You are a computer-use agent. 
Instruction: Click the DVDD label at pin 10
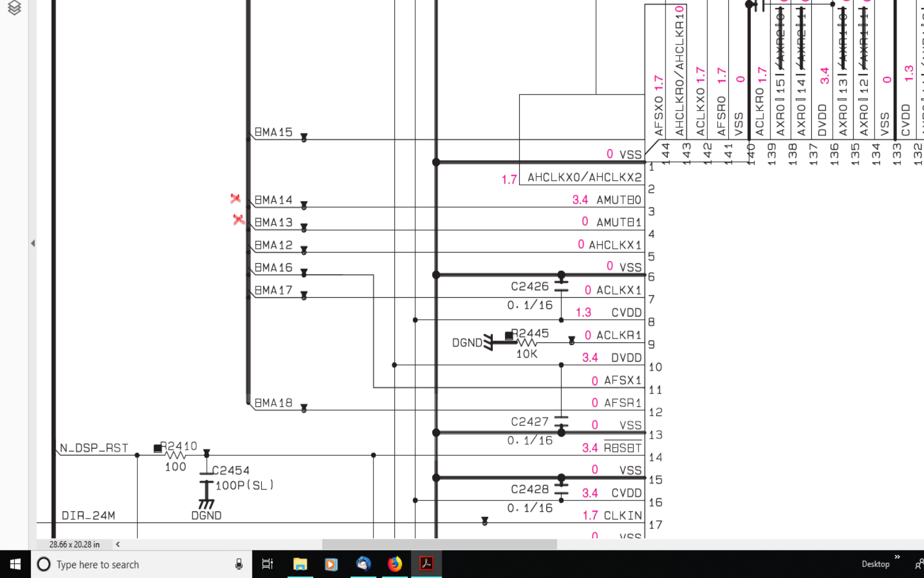click(x=626, y=358)
